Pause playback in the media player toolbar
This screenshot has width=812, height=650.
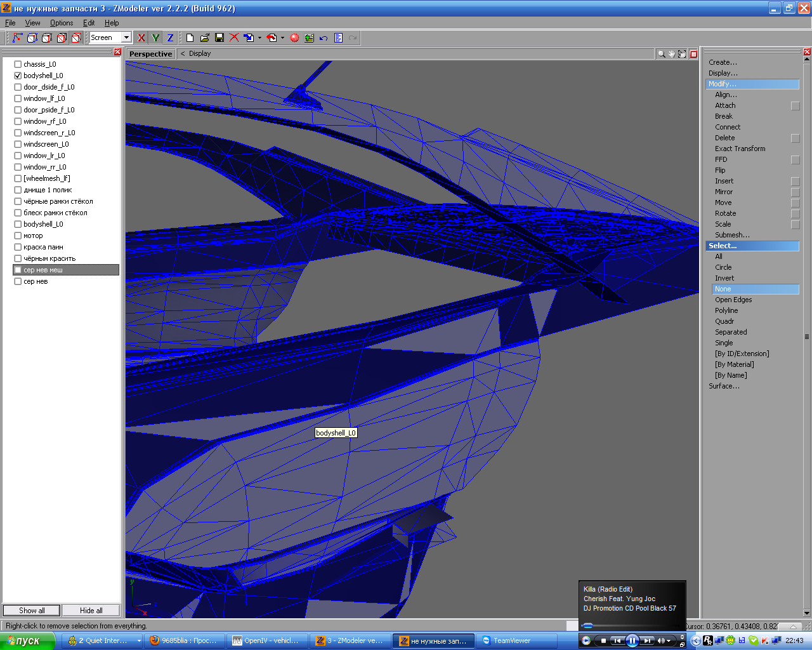tap(632, 640)
